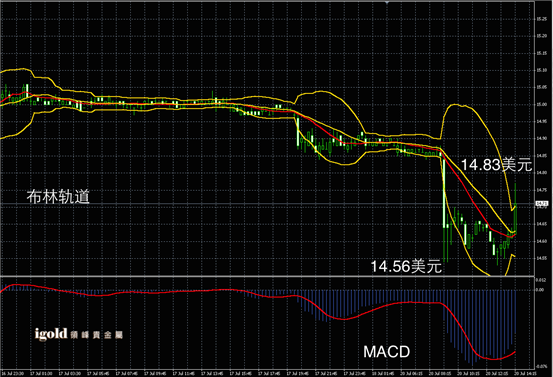Click the 14.55 level on price axis

[542, 258]
